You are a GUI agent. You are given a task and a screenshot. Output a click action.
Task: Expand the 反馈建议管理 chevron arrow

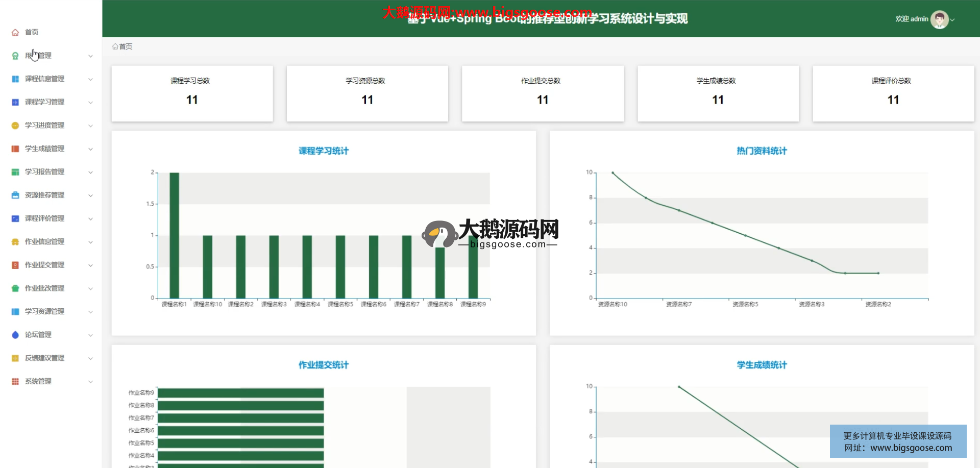90,359
